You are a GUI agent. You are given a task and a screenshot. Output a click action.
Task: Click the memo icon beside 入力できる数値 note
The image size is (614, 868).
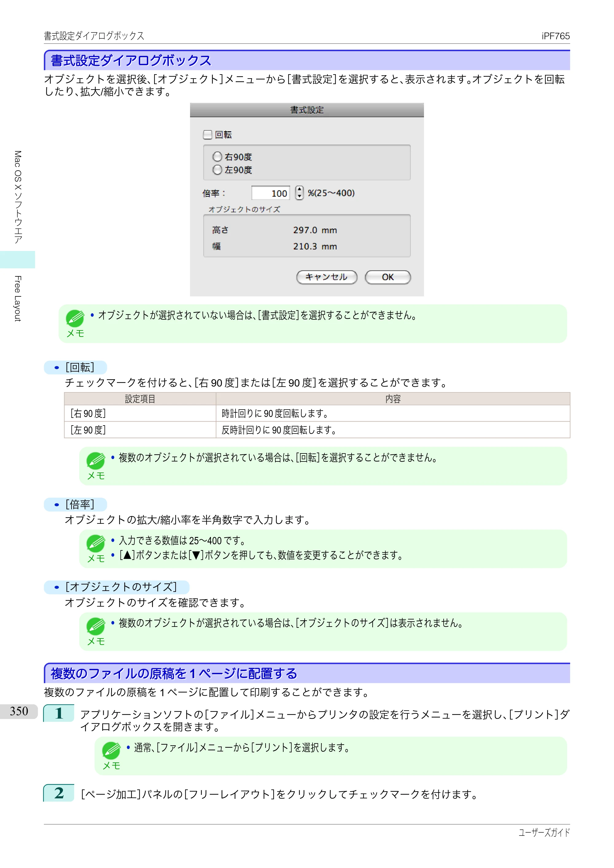[x=96, y=544]
